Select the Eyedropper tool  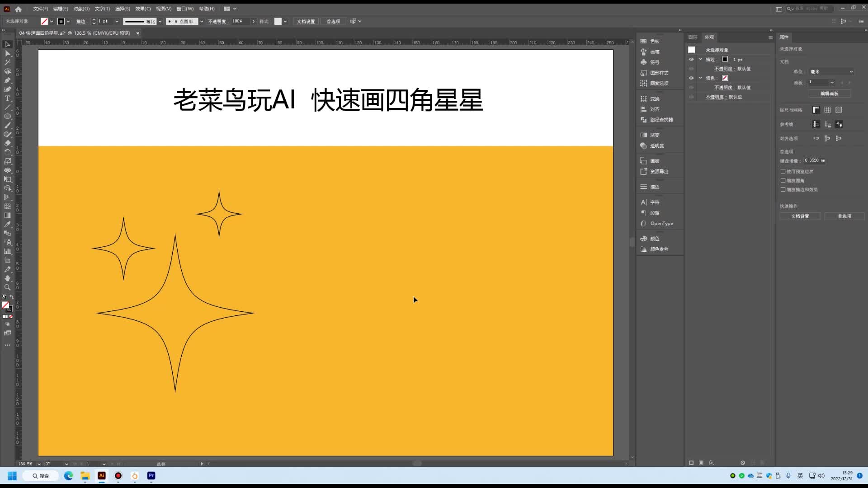(7, 225)
